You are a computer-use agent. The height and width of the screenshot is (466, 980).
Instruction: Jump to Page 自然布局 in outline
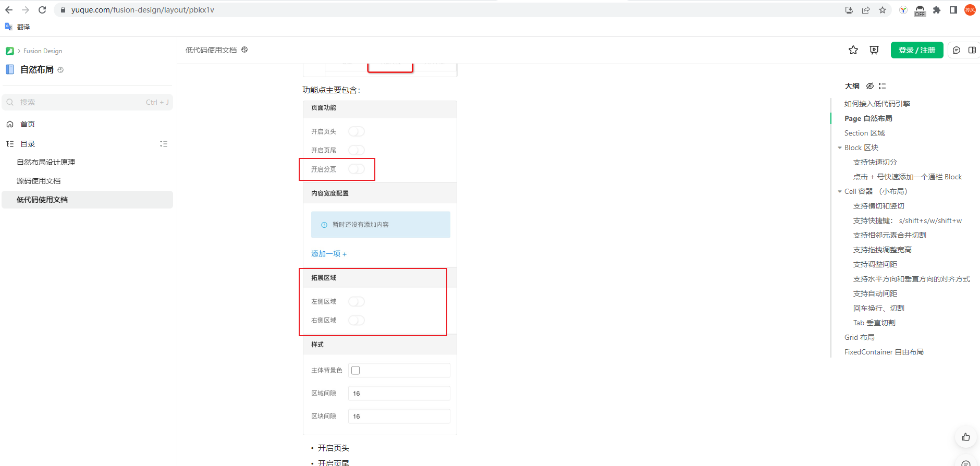click(x=868, y=118)
